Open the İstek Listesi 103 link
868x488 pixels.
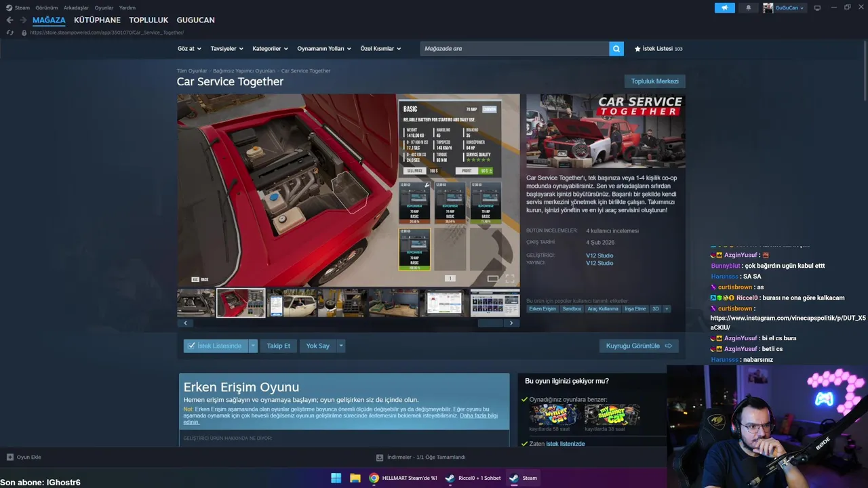click(658, 49)
